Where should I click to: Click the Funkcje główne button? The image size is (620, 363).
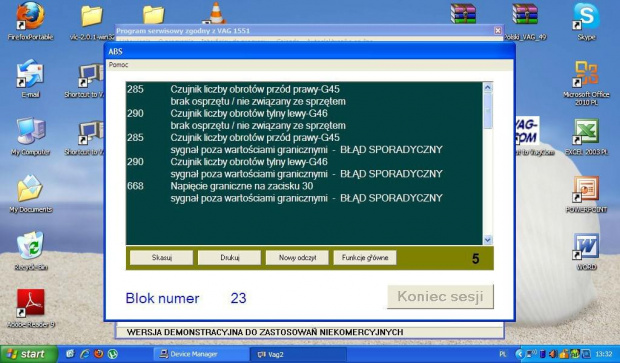(365, 257)
